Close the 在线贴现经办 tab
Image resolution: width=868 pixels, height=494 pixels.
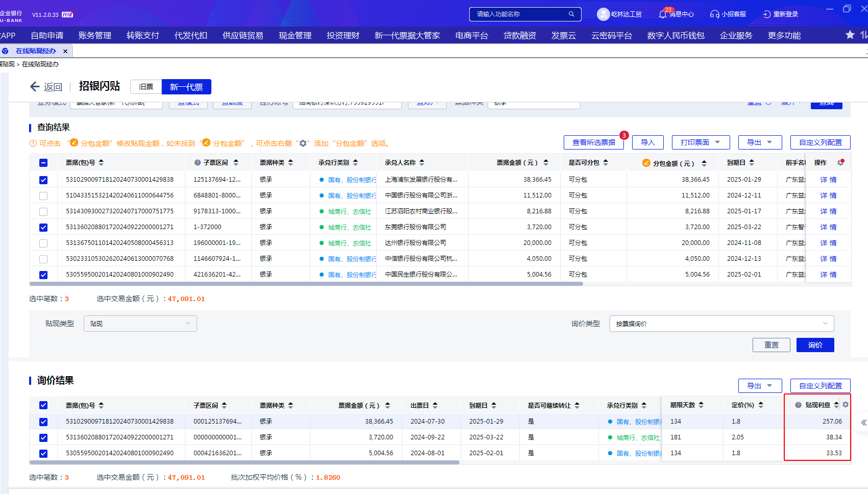[65, 51]
